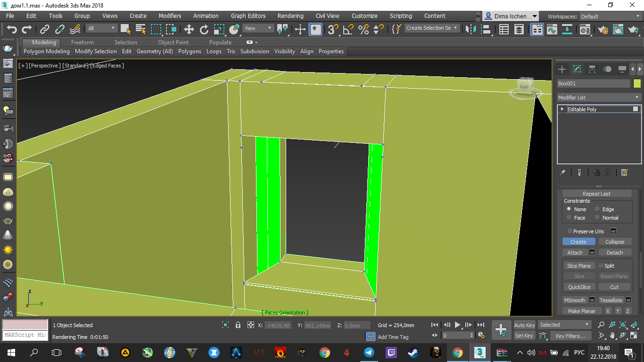Viewport: 644px width, 362px height.
Task: Select the Face constraint radio button
Action: coord(569,217)
